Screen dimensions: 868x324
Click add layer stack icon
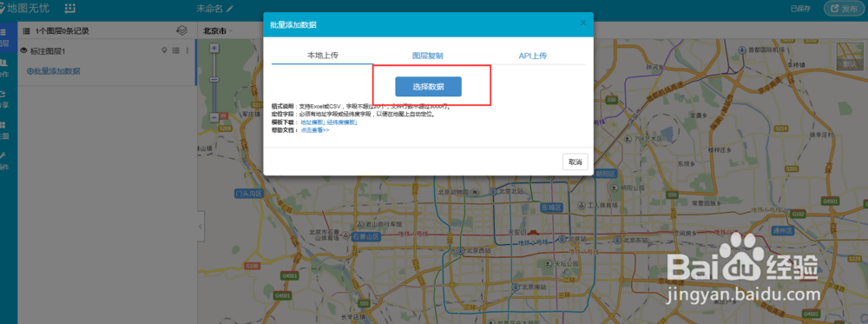(181, 30)
